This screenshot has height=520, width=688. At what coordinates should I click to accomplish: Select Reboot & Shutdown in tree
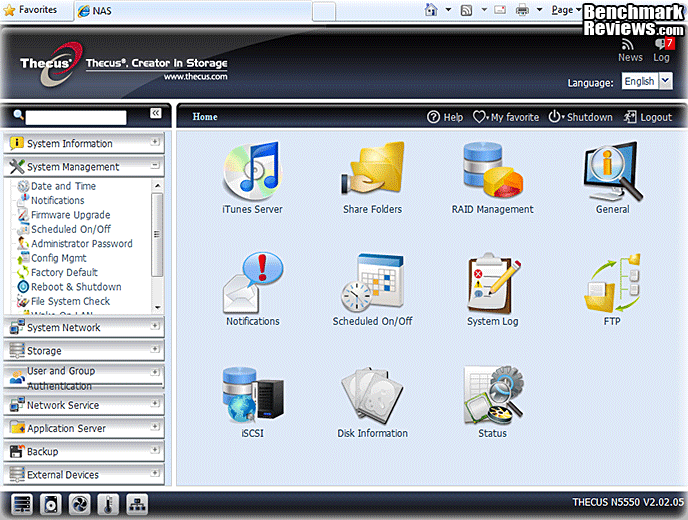point(76,287)
